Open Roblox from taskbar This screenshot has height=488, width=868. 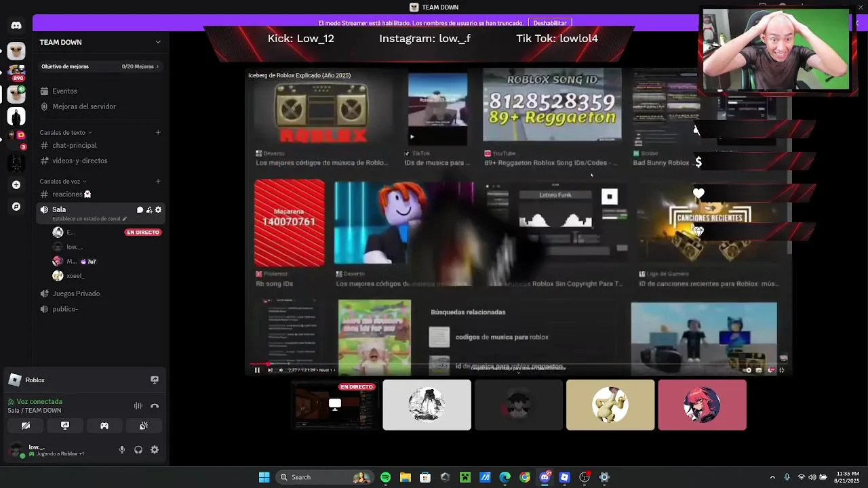click(x=564, y=477)
